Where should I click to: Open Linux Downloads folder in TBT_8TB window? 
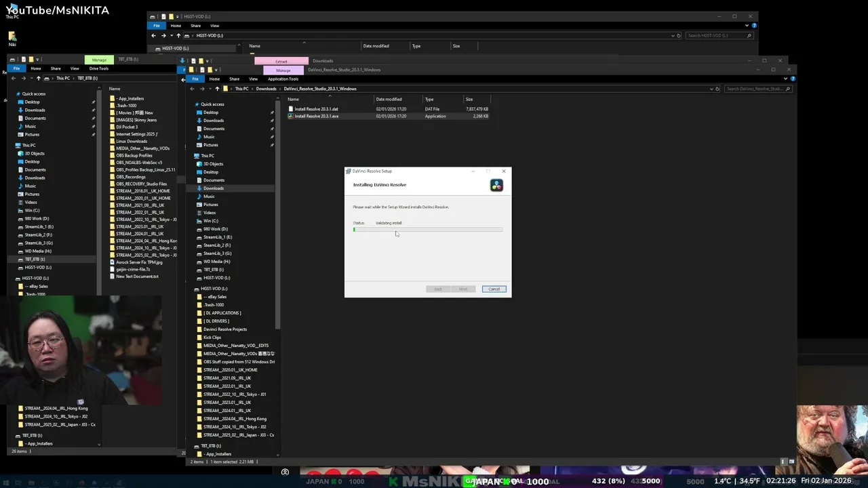tap(132, 141)
